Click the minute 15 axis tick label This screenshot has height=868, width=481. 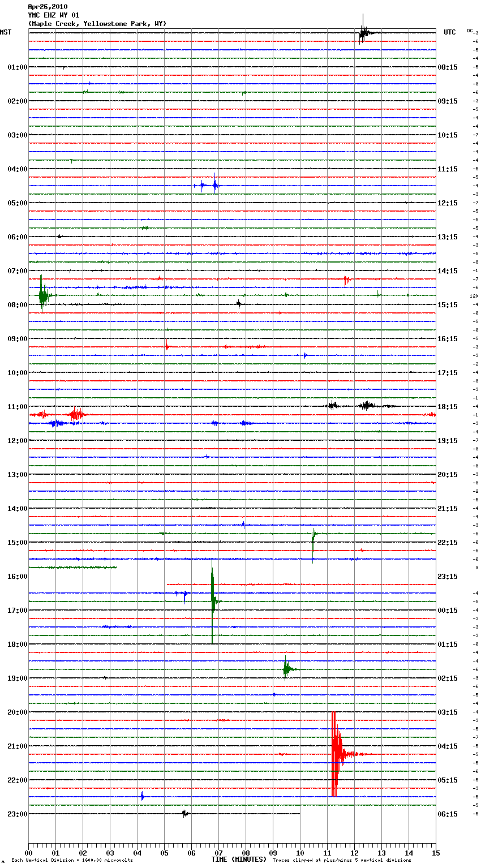436,853
